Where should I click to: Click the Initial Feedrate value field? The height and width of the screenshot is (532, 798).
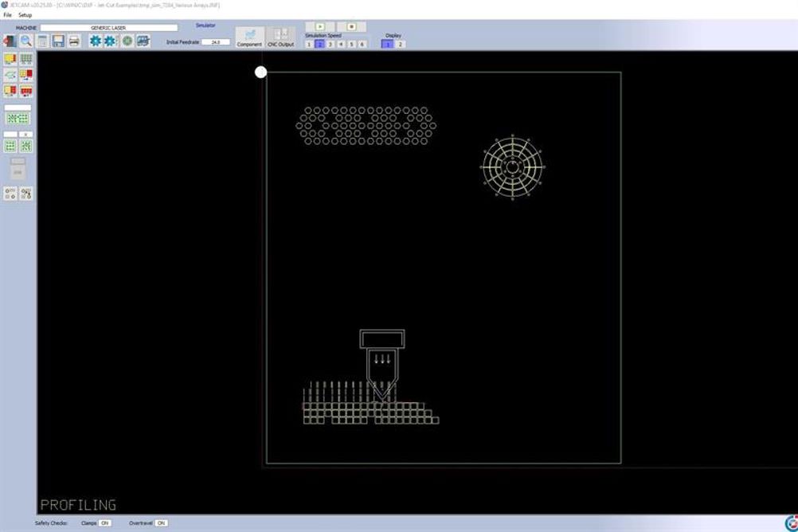(216, 42)
